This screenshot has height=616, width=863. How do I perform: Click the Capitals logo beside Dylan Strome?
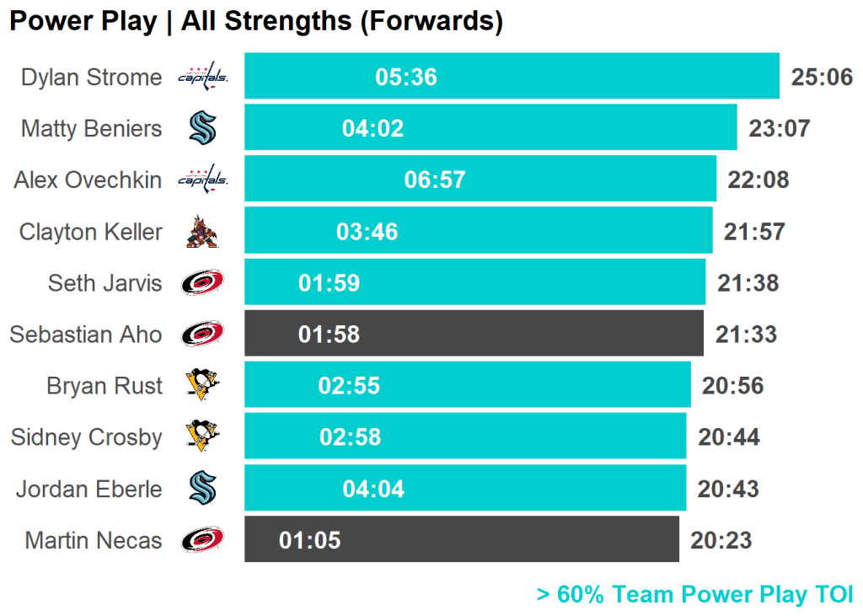pos(202,77)
